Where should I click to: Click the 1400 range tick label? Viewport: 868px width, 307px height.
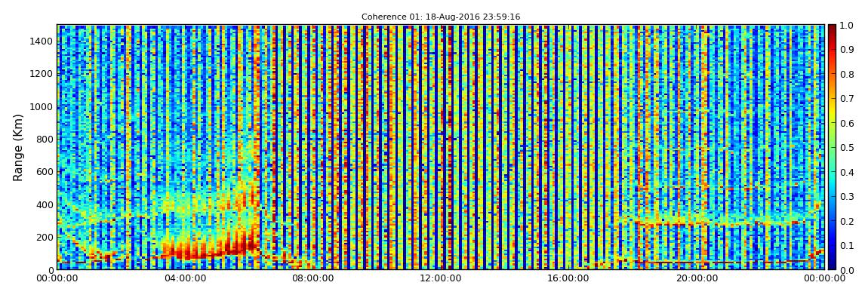click(x=42, y=41)
